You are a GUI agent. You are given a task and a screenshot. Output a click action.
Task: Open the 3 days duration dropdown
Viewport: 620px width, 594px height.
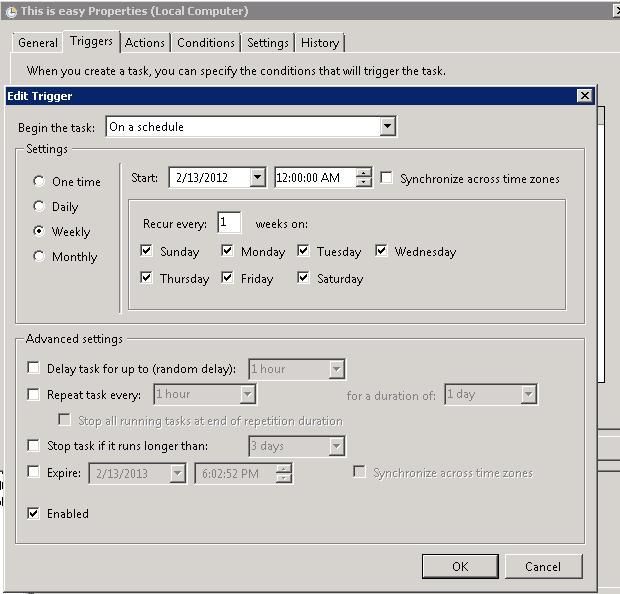336,446
